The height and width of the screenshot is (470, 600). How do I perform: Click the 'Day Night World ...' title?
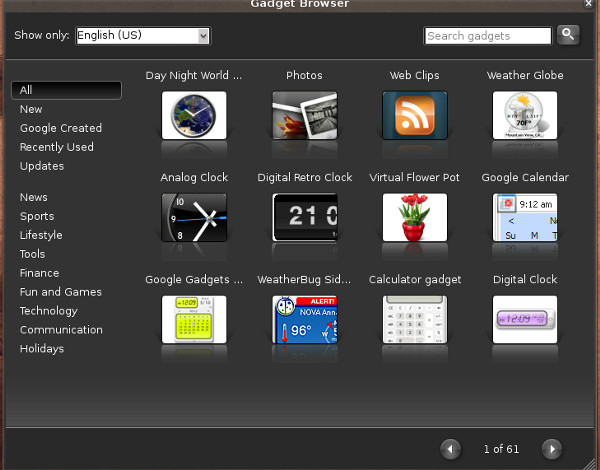pos(194,75)
